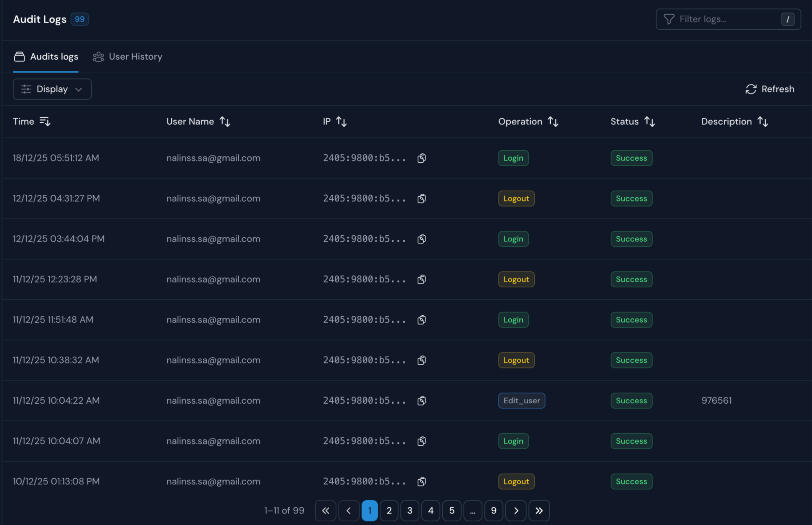Select the Audits logs tab

46,57
